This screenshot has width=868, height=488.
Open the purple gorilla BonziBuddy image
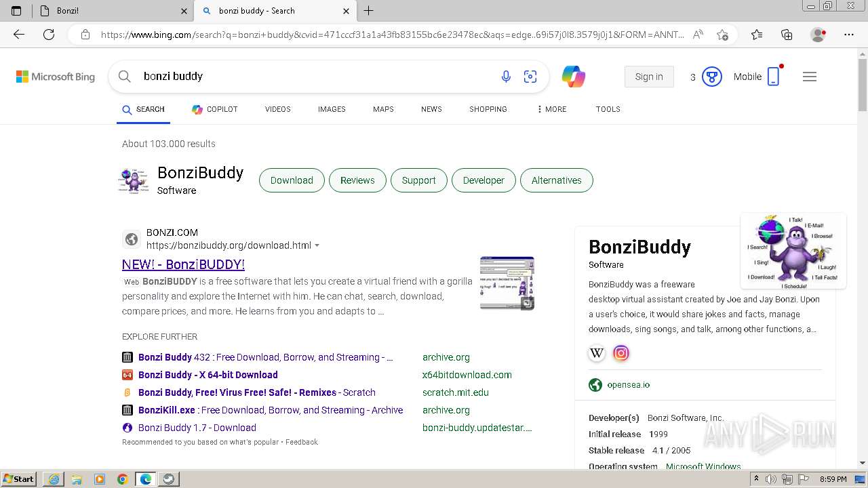click(793, 251)
